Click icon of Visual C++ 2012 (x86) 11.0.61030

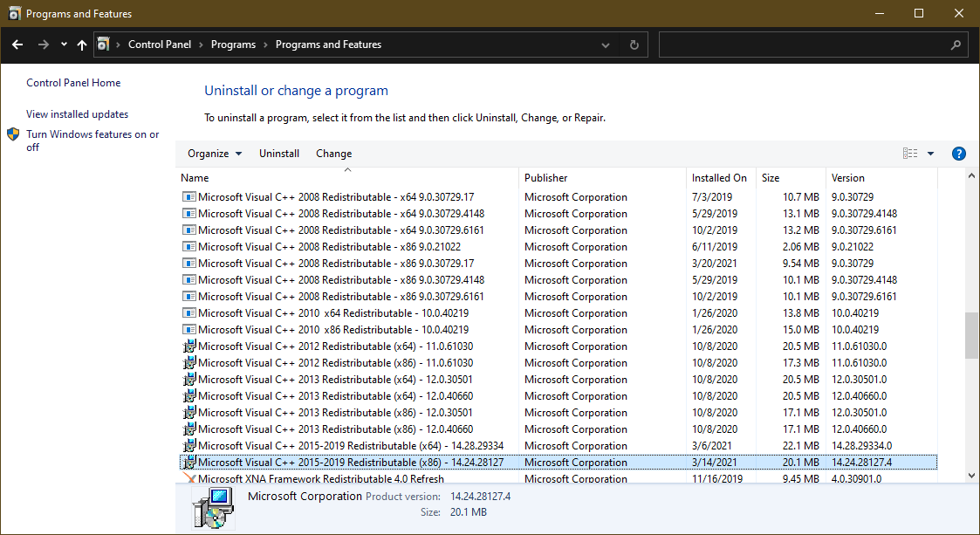click(x=188, y=362)
